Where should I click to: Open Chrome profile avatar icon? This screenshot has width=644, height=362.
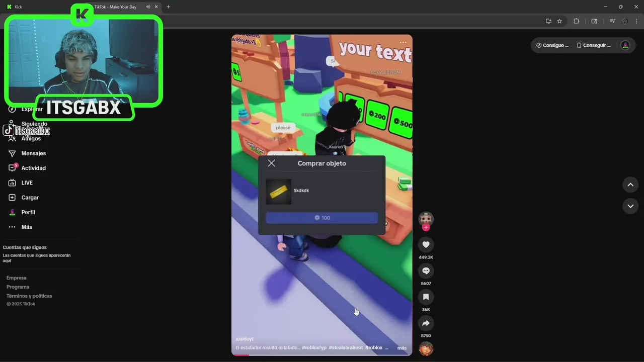pyautogui.click(x=625, y=21)
